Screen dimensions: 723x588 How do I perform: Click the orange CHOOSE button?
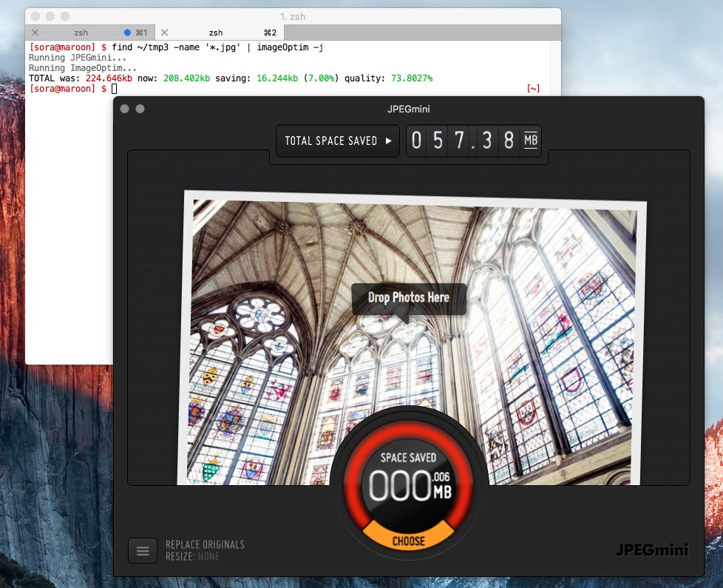pos(409,541)
